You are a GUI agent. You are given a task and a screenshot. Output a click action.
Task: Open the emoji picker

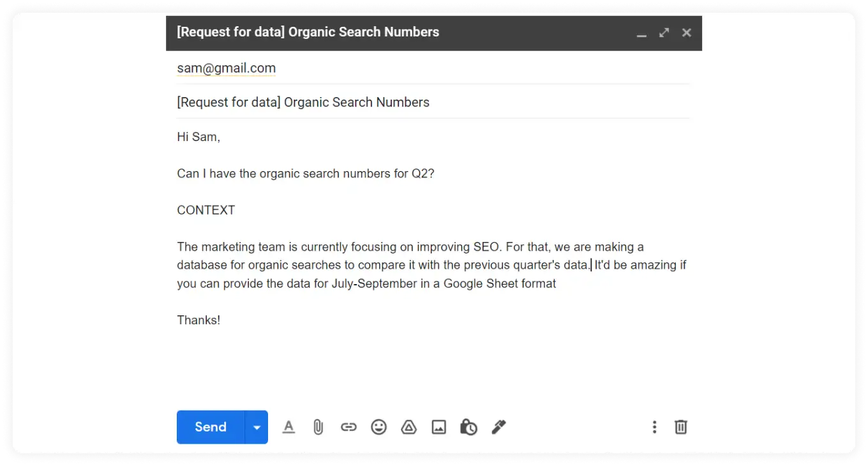[378, 427]
